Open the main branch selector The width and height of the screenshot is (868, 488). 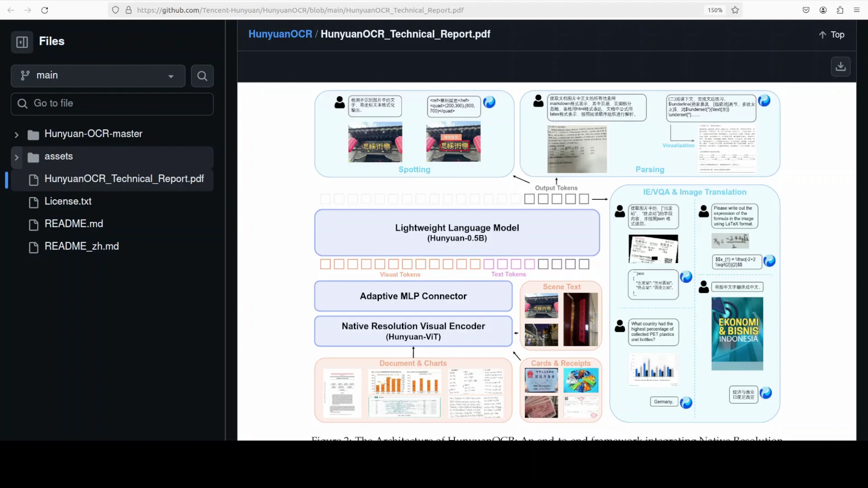(x=98, y=75)
